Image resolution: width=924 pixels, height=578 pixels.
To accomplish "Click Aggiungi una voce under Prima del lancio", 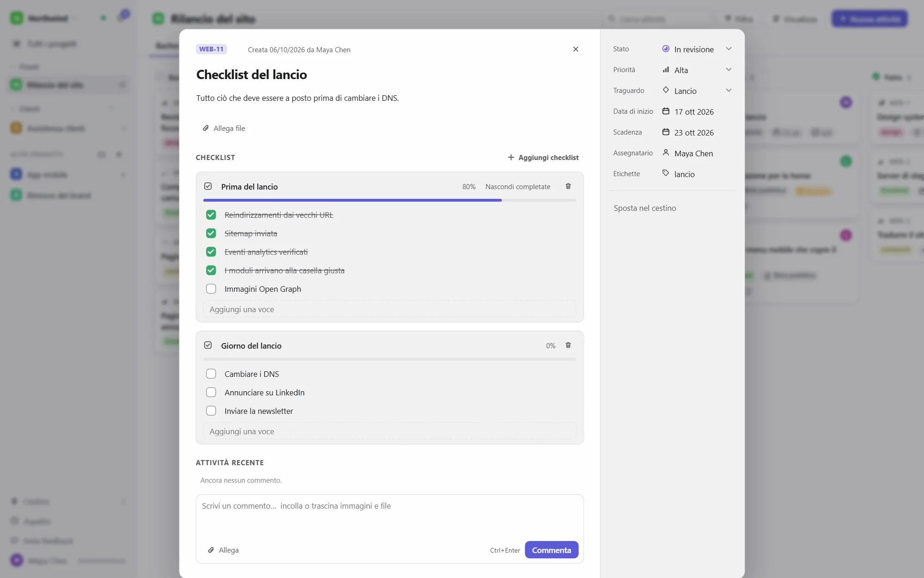I will [x=389, y=309].
